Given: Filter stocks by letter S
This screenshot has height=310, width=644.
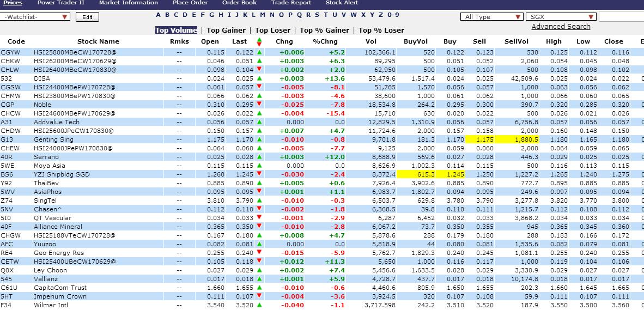Looking at the screenshot, I should (x=316, y=15).
